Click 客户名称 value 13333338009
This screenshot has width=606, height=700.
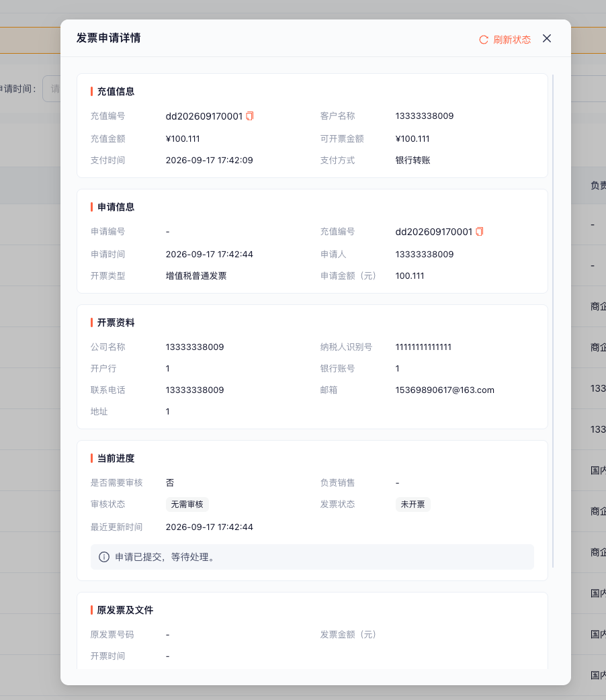coord(424,116)
